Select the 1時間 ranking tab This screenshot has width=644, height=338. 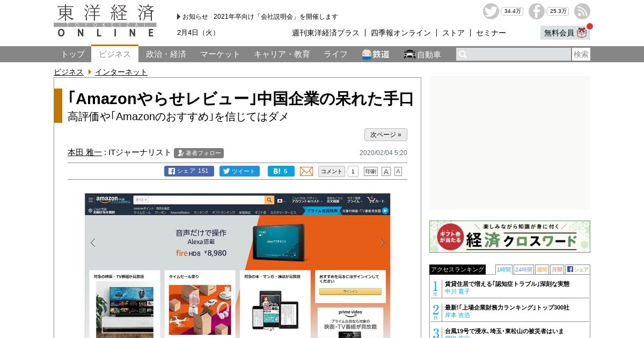(x=504, y=269)
